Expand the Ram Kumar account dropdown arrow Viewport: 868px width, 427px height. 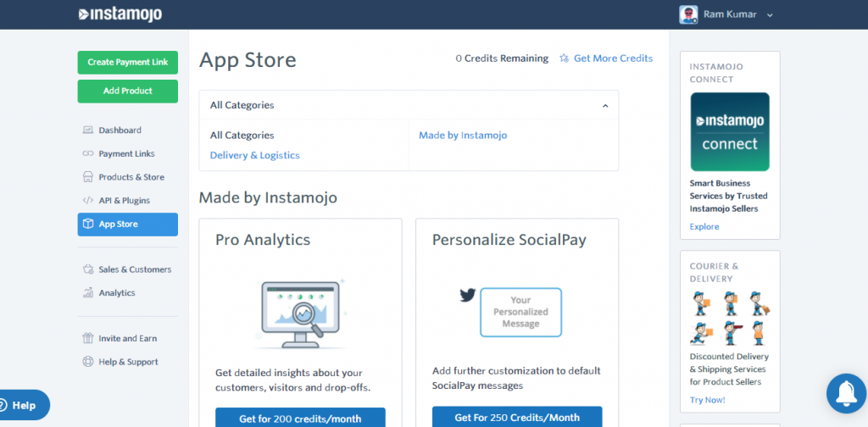click(x=770, y=15)
